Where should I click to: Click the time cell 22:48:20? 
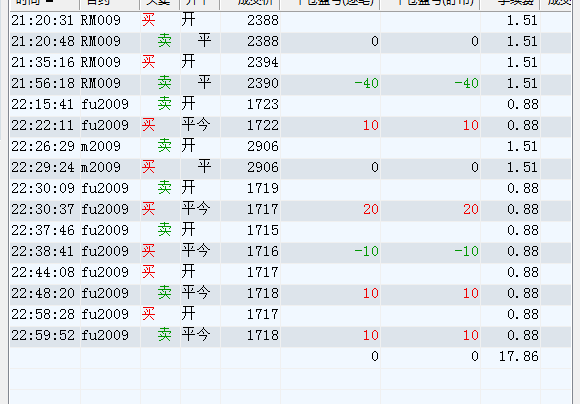coord(43,293)
